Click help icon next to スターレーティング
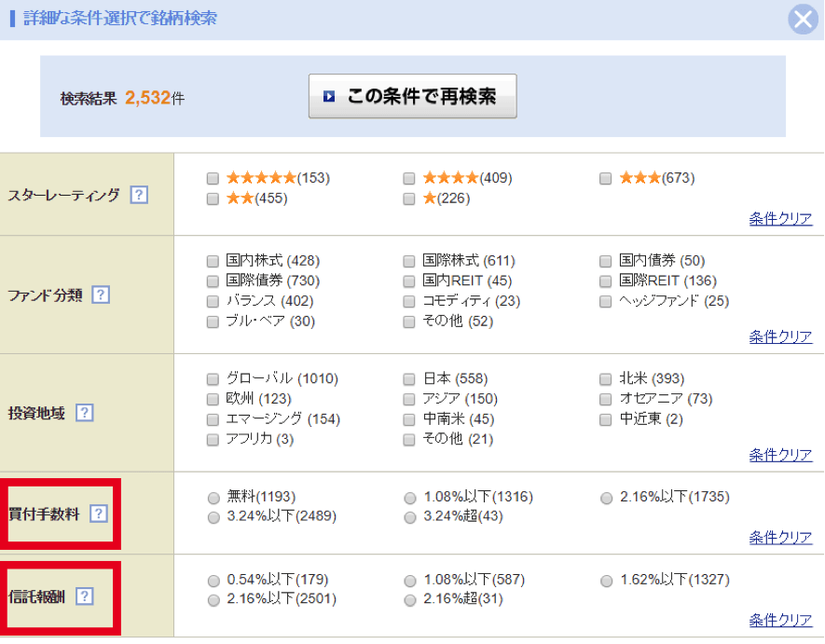The width and height of the screenshot is (825, 644). (139, 195)
